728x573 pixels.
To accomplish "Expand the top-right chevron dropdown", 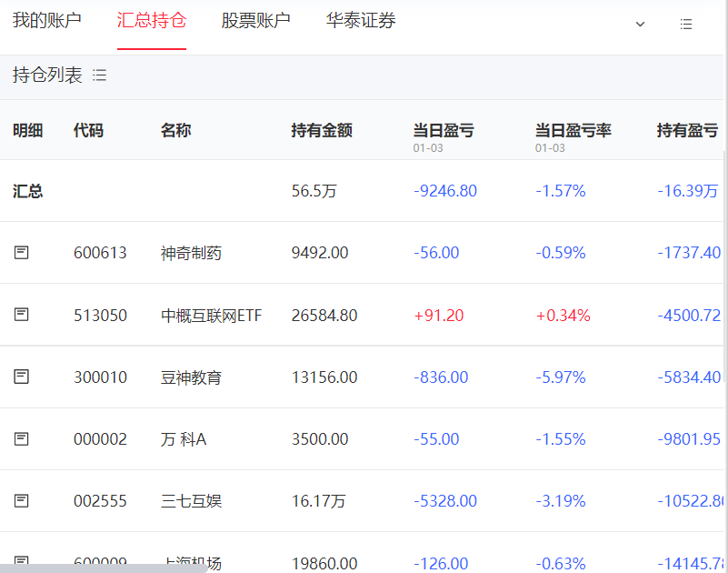I will (x=640, y=25).
